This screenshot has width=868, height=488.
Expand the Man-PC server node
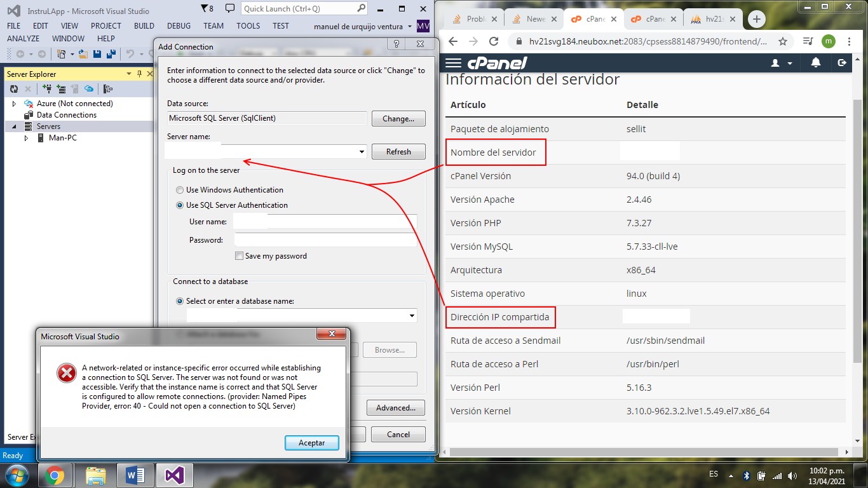coord(26,138)
